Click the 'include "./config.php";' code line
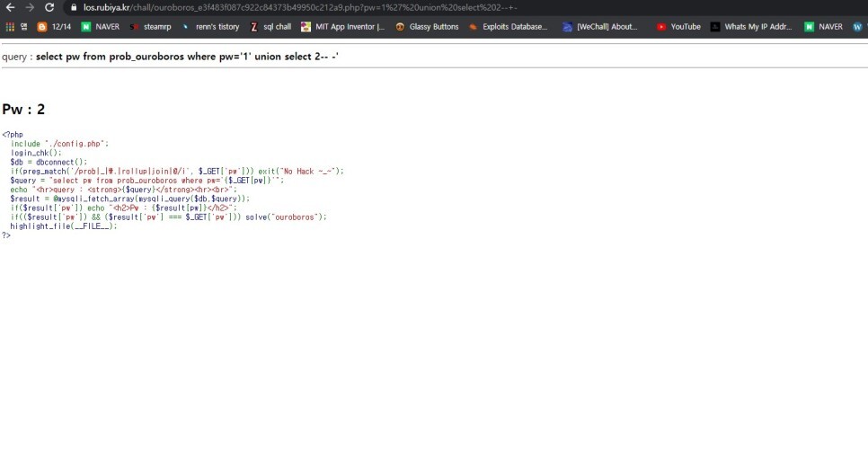 [x=60, y=144]
